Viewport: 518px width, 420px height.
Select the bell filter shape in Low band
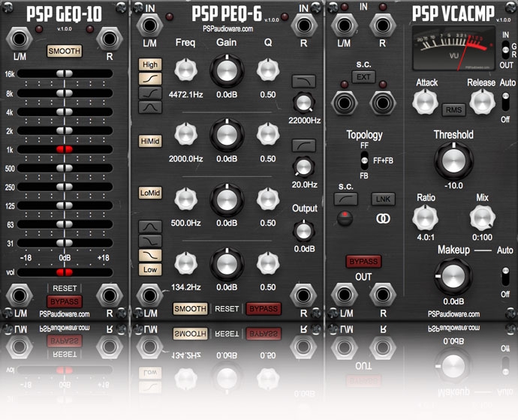pyautogui.click(x=150, y=226)
